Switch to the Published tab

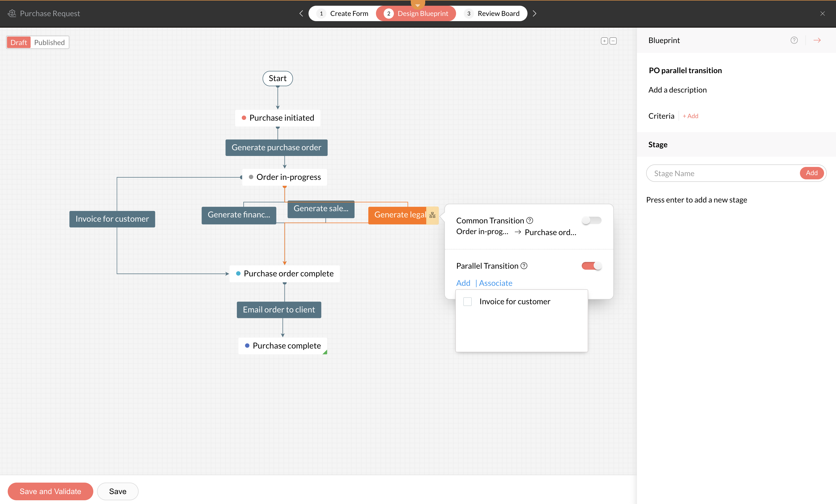pos(50,42)
